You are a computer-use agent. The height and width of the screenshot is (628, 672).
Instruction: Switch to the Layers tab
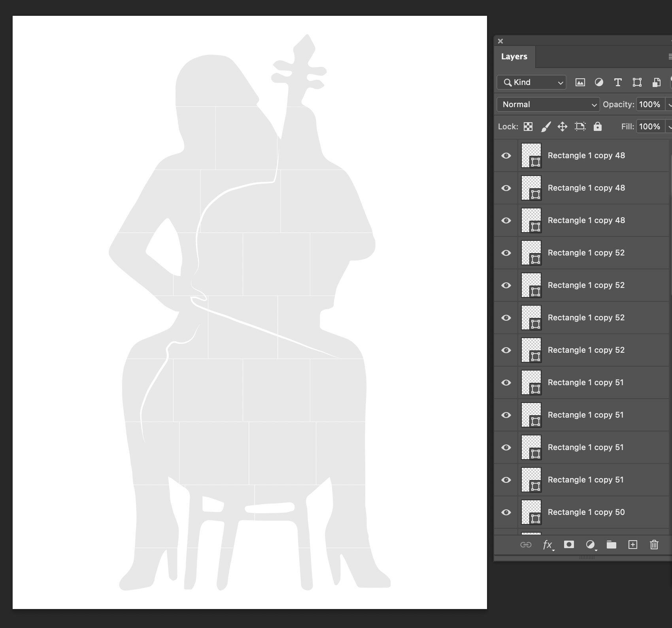click(514, 57)
